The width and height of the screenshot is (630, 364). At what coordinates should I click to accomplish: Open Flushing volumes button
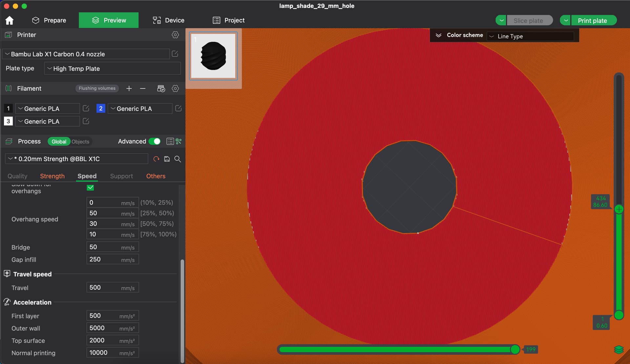[97, 88]
